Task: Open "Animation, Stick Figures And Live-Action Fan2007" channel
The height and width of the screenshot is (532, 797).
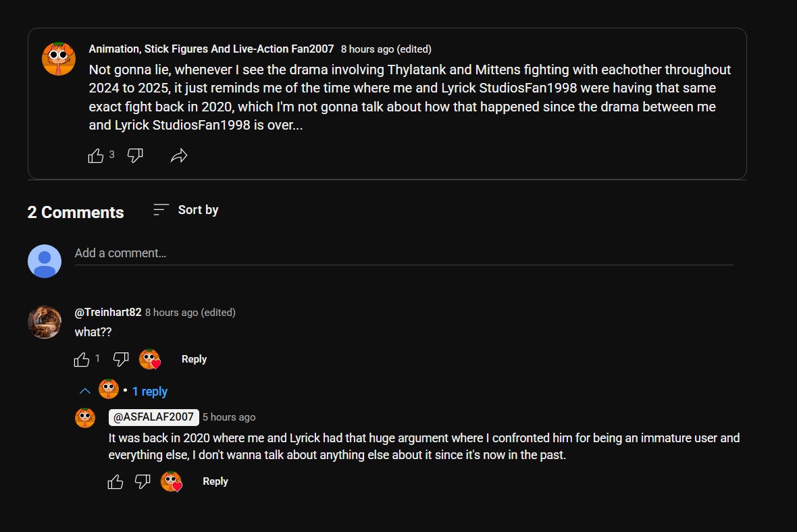Action: click(x=211, y=49)
